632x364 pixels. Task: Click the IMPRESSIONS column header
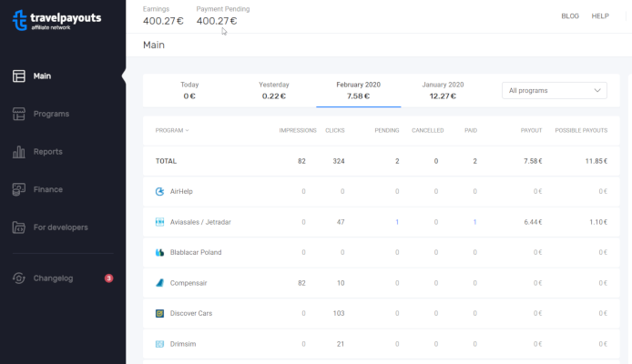(298, 130)
